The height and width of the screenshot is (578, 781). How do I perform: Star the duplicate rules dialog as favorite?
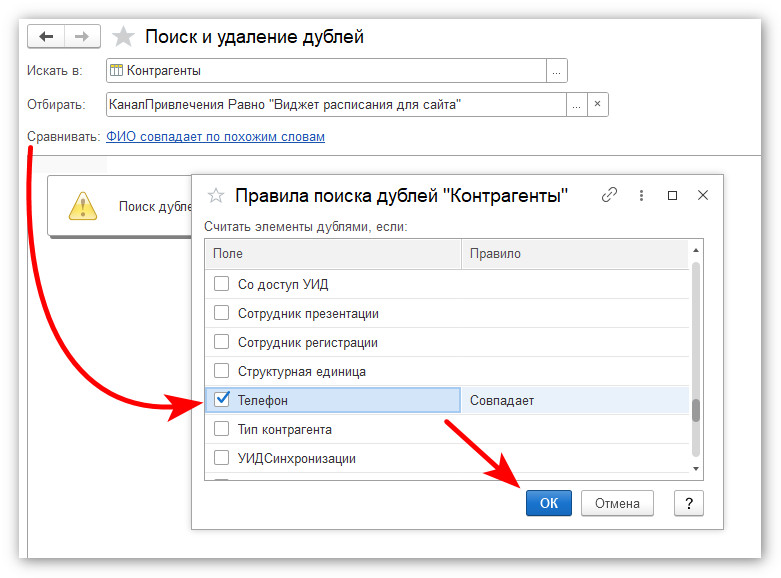pyautogui.click(x=216, y=195)
